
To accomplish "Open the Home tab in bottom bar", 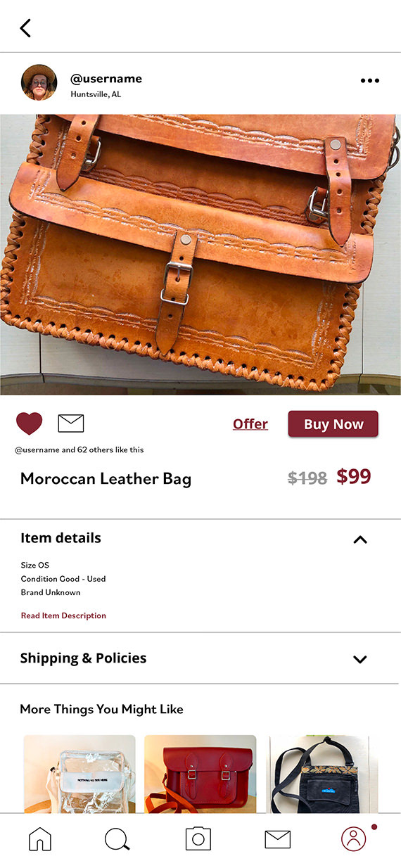I will pyautogui.click(x=39, y=838).
